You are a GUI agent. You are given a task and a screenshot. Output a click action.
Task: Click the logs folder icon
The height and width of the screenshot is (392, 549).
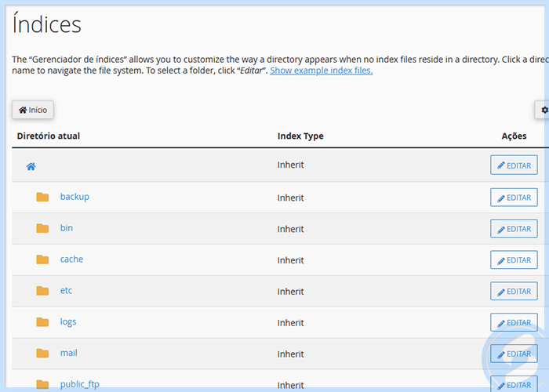pos(42,321)
